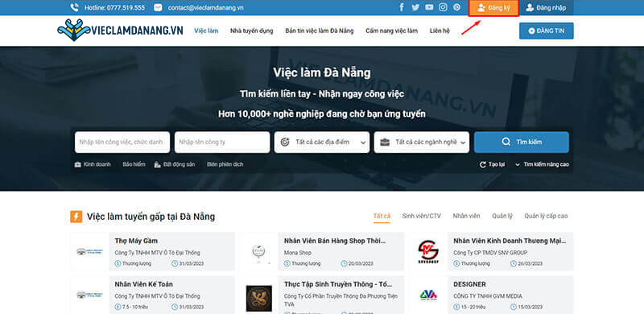Open the Việc làm menu
644x314 pixels.
[206, 31]
